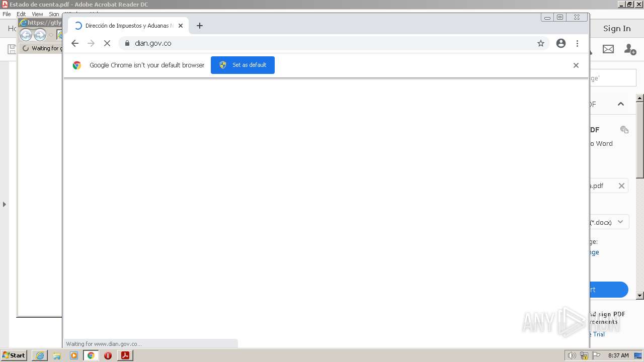Click Set as default button
Image resolution: width=644 pixels, height=362 pixels.
click(x=243, y=65)
